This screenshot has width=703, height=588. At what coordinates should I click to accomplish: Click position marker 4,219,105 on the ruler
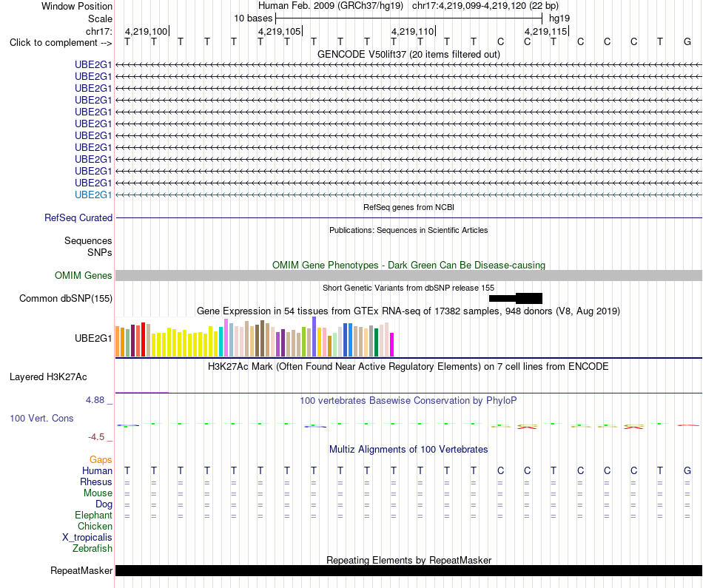pos(280,31)
